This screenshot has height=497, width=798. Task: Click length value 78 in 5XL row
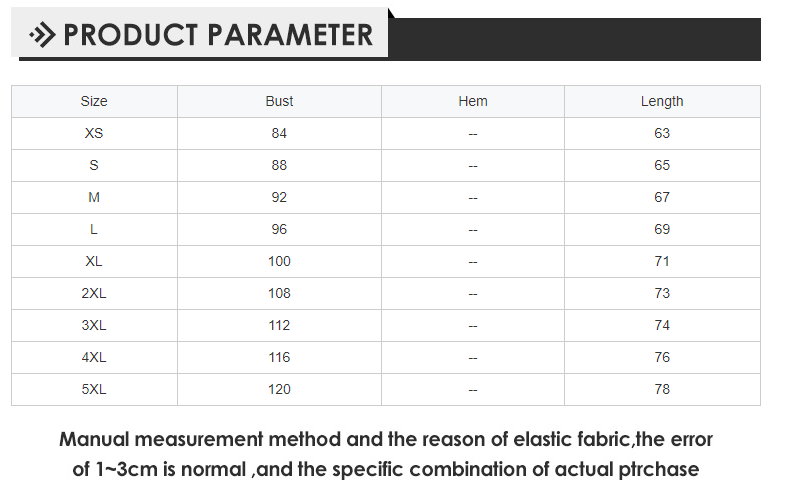[x=662, y=390]
